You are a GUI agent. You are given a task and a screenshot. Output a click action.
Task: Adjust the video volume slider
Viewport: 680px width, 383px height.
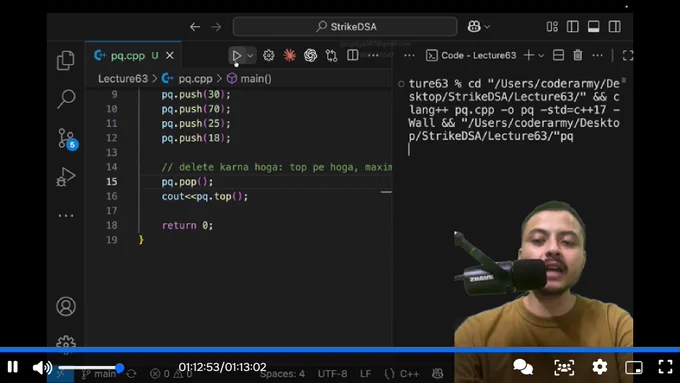point(91,368)
